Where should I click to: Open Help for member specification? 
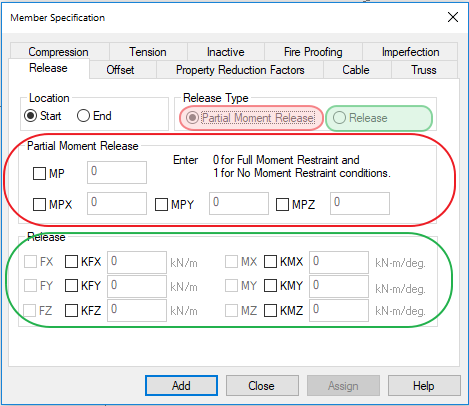[424, 386]
